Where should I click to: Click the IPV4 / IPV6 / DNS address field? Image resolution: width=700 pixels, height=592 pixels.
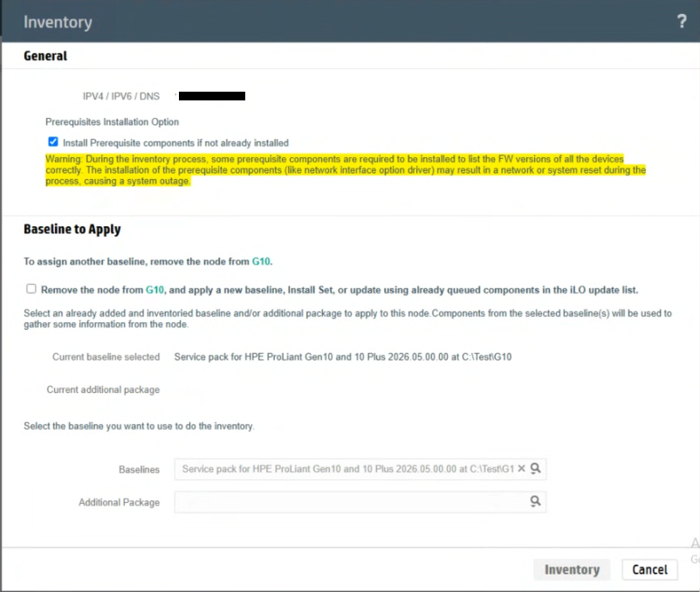point(211,96)
